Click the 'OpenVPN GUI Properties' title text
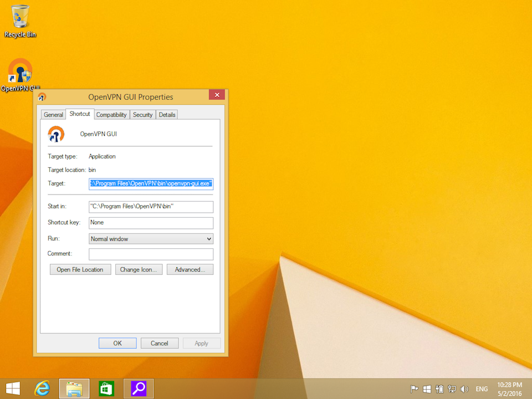Screen dimensions: 532x399 [131, 97]
